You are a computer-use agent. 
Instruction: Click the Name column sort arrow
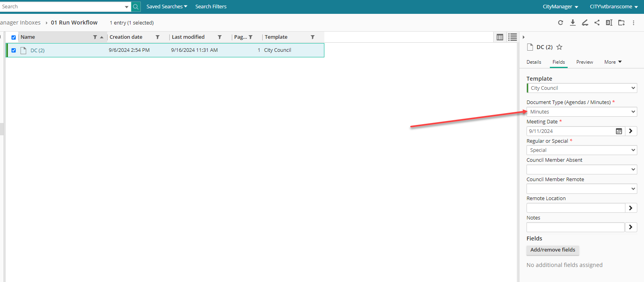pyautogui.click(x=102, y=37)
